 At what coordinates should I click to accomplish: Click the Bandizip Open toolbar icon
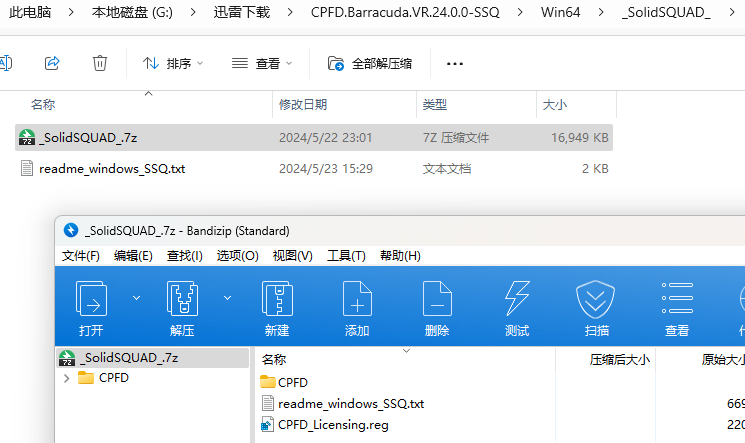[92, 300]
